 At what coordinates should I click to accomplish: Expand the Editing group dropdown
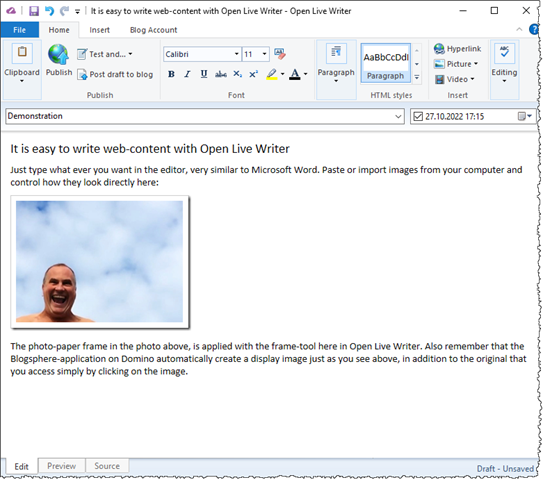point(504,81)
